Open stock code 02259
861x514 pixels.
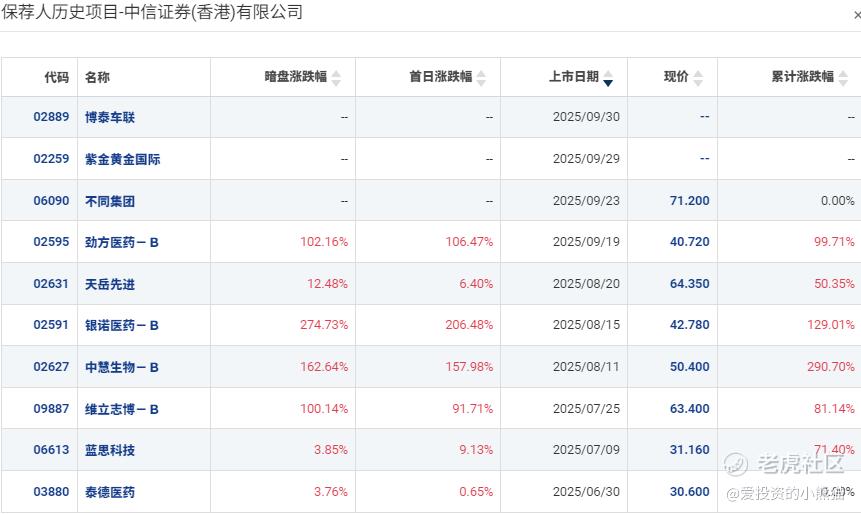click(x=51, y=159)
